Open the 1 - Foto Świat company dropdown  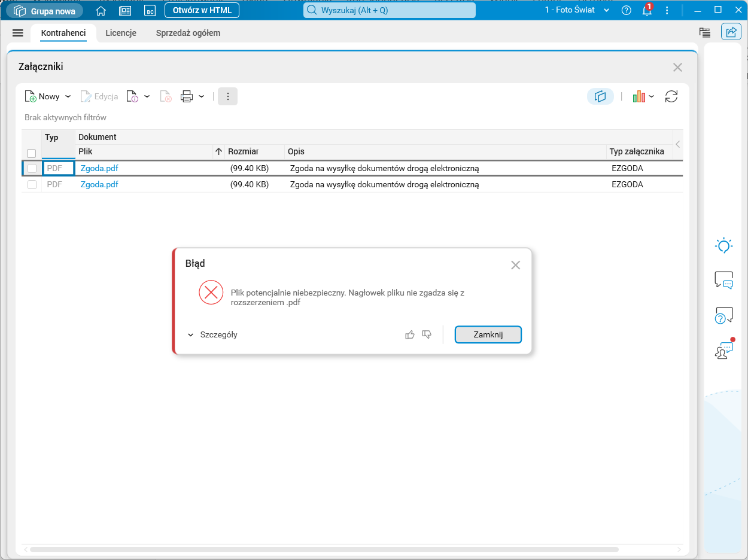pos(577,10)
